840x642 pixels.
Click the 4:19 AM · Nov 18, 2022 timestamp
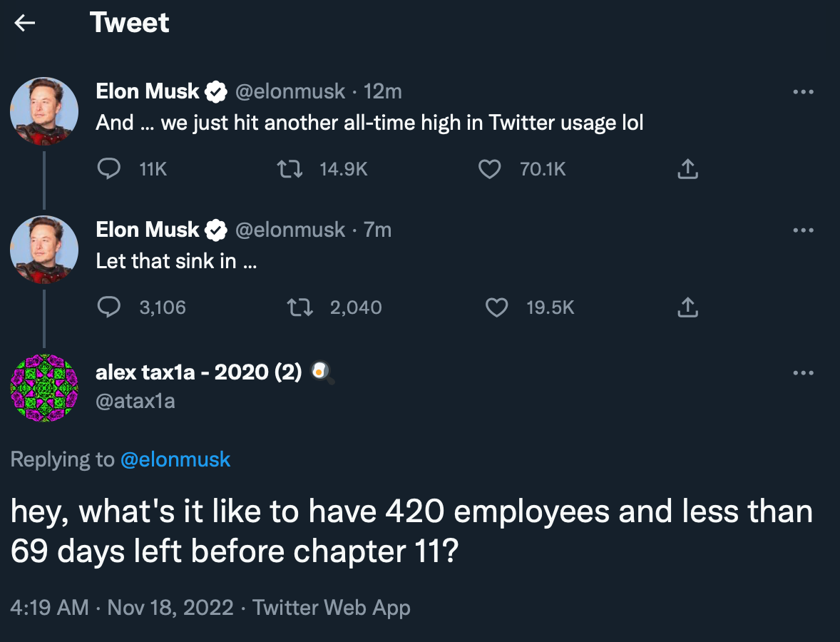[122, 608]
